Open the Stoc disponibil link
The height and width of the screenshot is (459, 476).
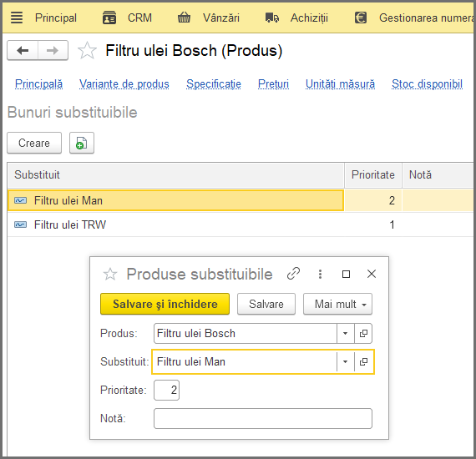point(427,83)
